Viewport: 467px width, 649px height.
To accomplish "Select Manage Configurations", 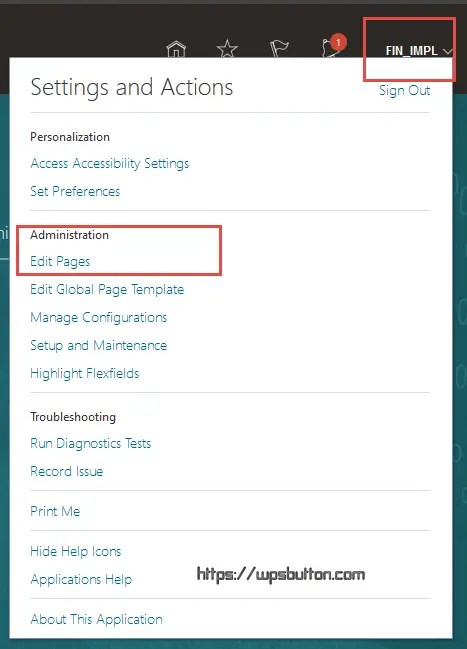I will pos(99,317).
